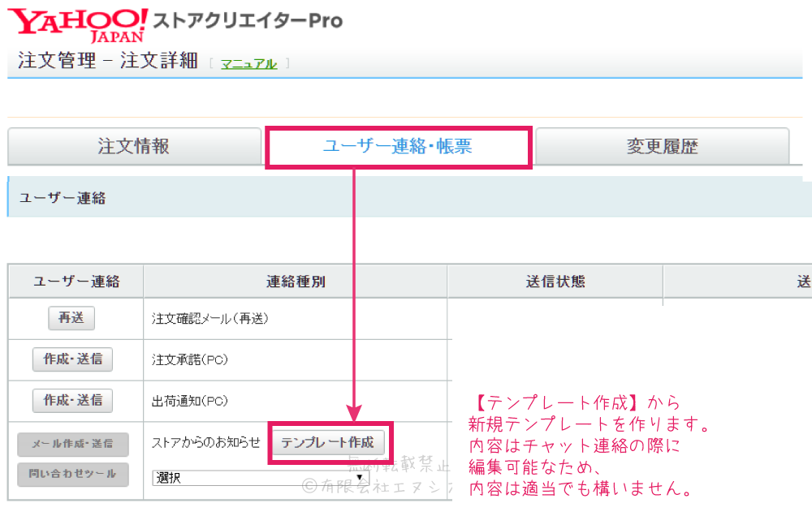Click 作成・送信 button for 出荷通知(PC)

point(72,401)
